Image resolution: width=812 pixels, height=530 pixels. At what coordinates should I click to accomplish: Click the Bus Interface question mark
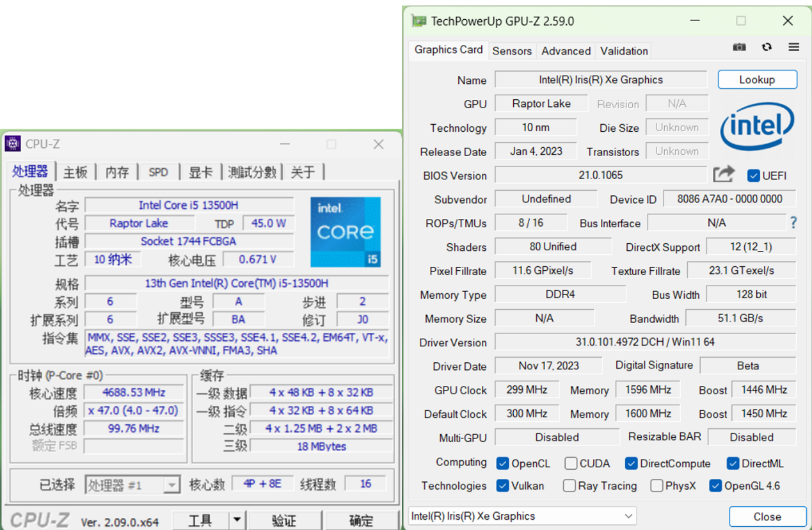click(793, 223)
